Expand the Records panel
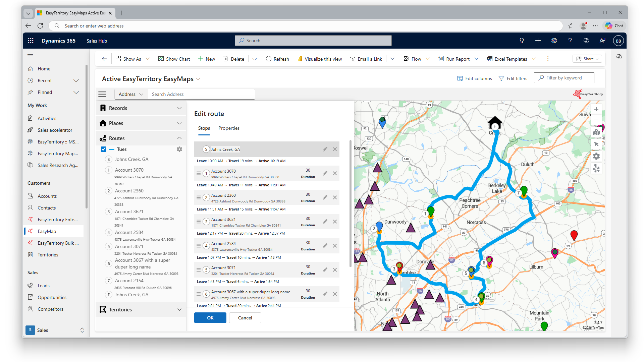 [179, 108]
